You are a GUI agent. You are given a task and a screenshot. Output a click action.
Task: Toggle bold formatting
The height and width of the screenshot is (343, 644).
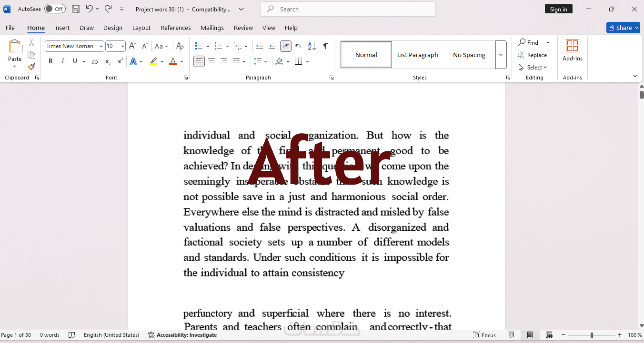[x=50, y=61]
